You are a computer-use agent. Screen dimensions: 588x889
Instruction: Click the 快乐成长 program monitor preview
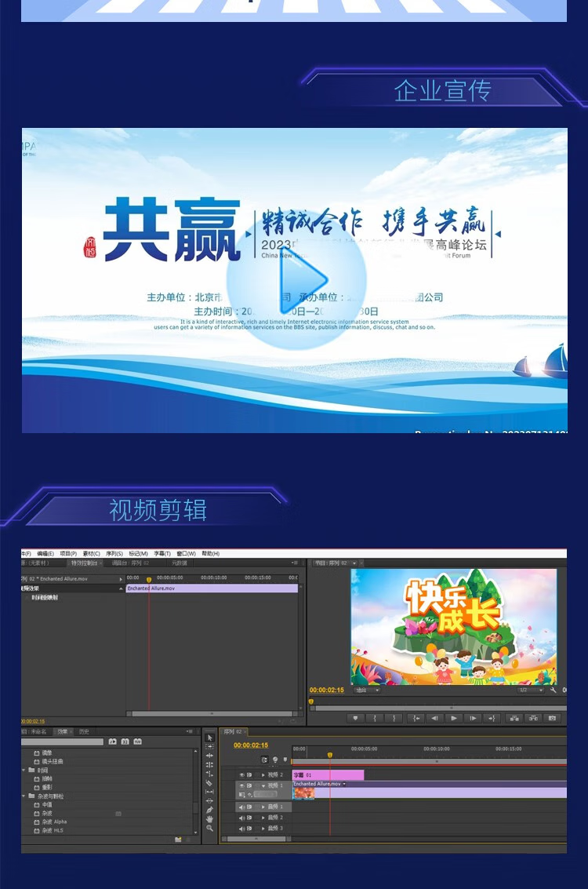[x=453, y=627]
